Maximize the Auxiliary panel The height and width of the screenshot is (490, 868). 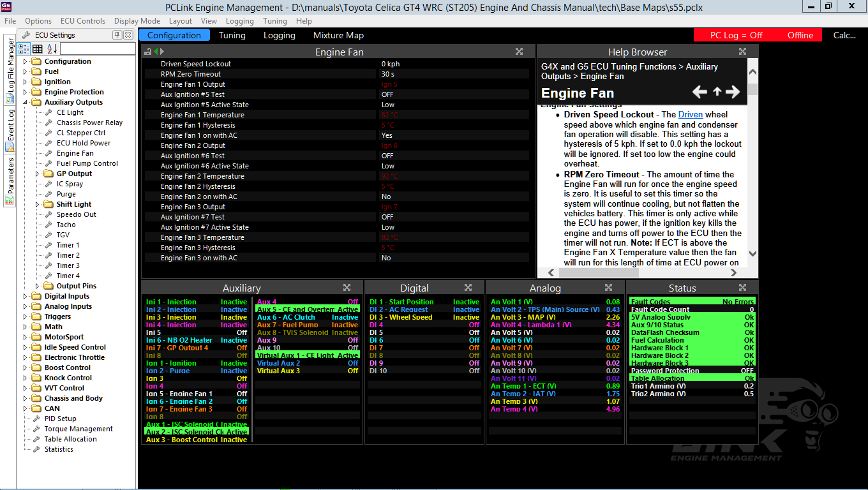[347, 288]
